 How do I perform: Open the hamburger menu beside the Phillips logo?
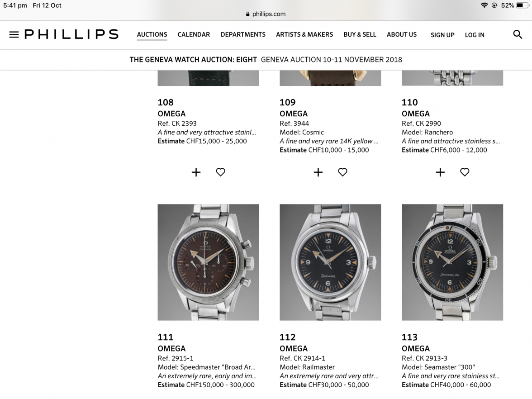(14, 34)
